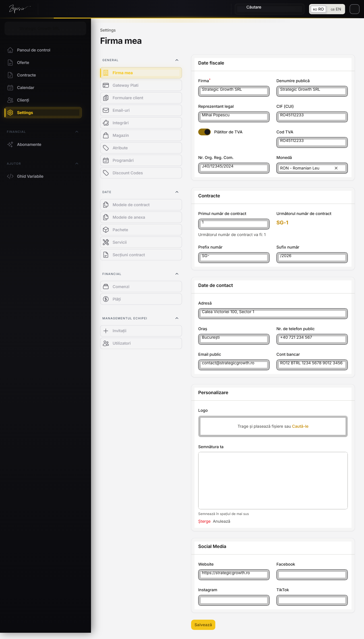
Task: Open the Strategic Growth SRL company selector
Action: coord(45,28)
